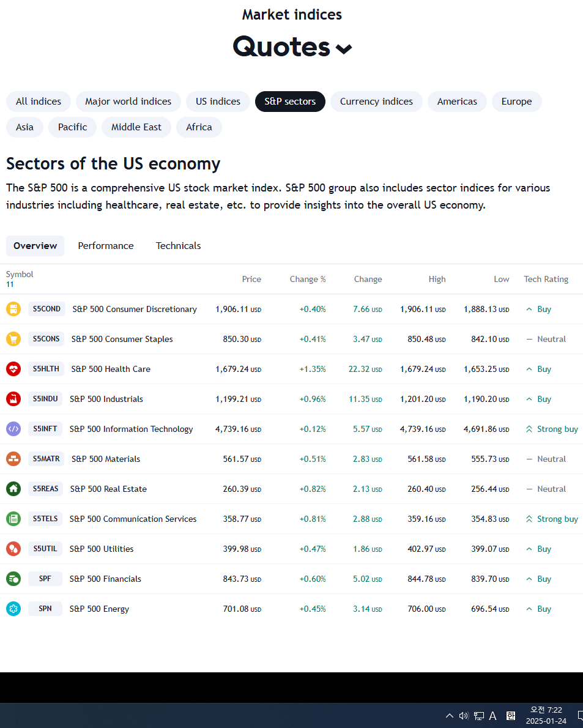Click Neutral rating for Real Estate

tap(546, 489)
